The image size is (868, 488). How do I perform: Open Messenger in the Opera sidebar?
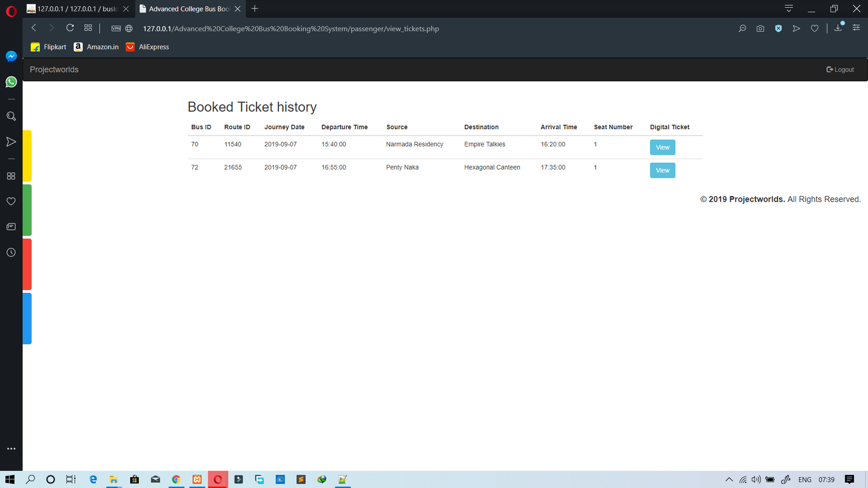11,56
